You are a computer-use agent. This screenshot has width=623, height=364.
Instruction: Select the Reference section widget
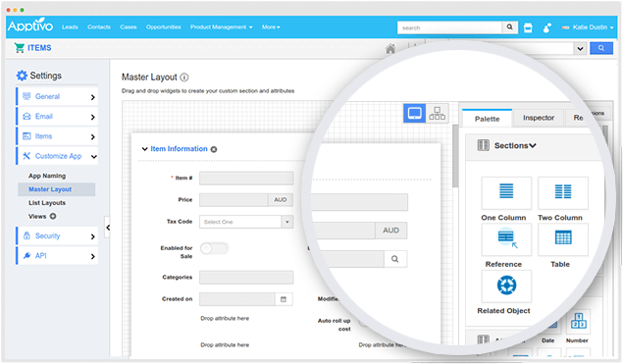pyautogui.click(x=506, y=239)
